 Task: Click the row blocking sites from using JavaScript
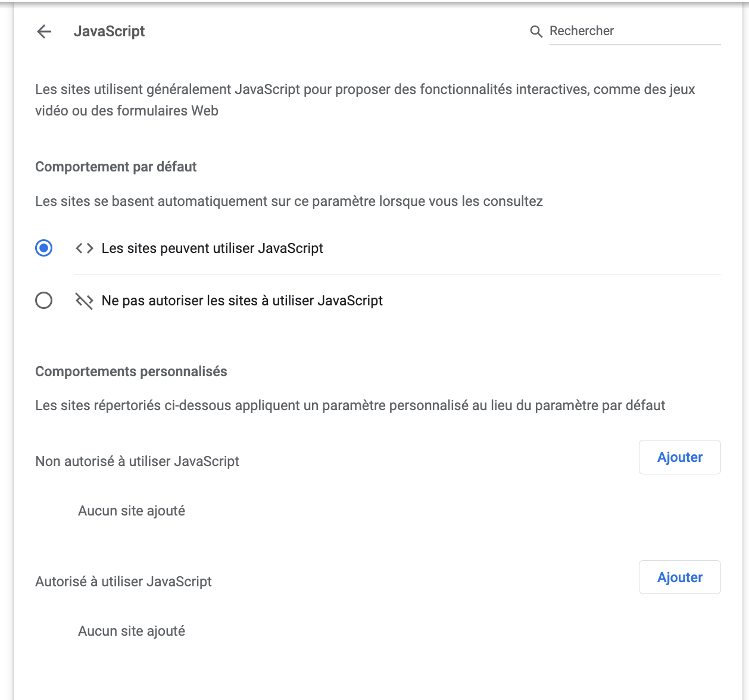point(242,301)
